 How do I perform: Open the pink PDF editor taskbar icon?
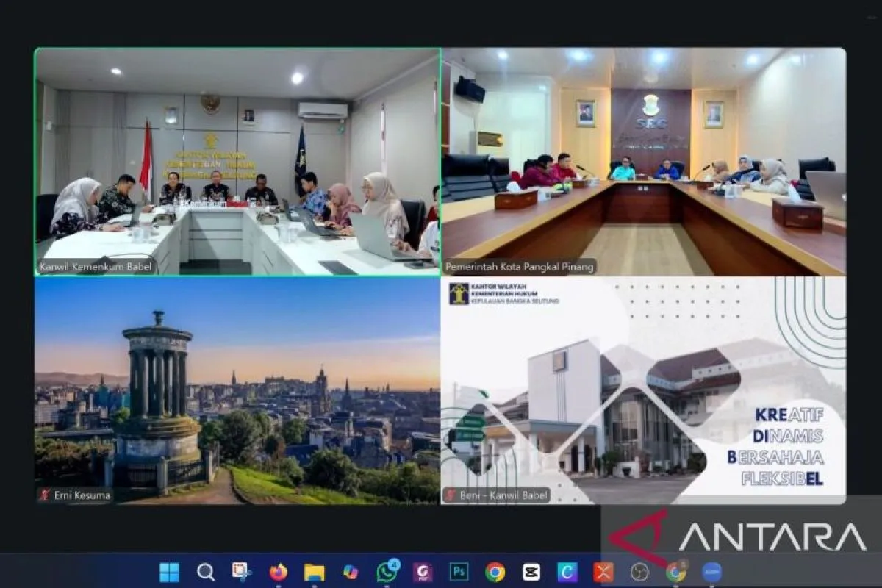423,572
